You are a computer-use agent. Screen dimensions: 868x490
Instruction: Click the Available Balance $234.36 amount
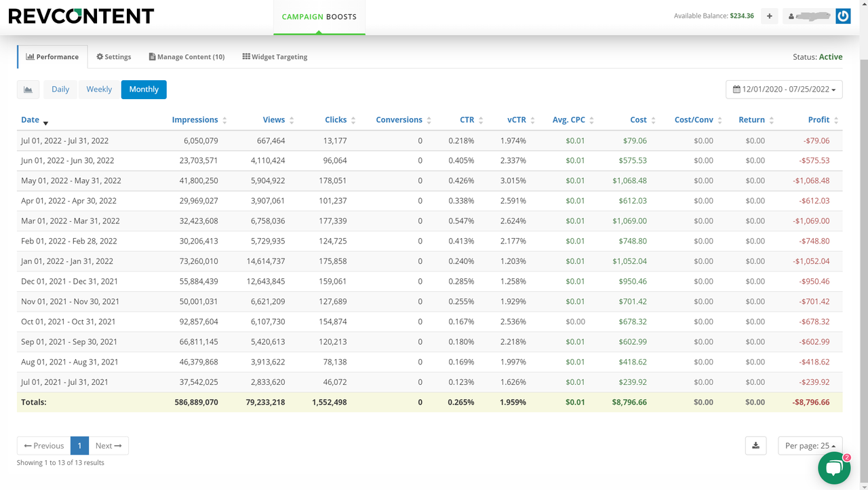tap(742, 16)
